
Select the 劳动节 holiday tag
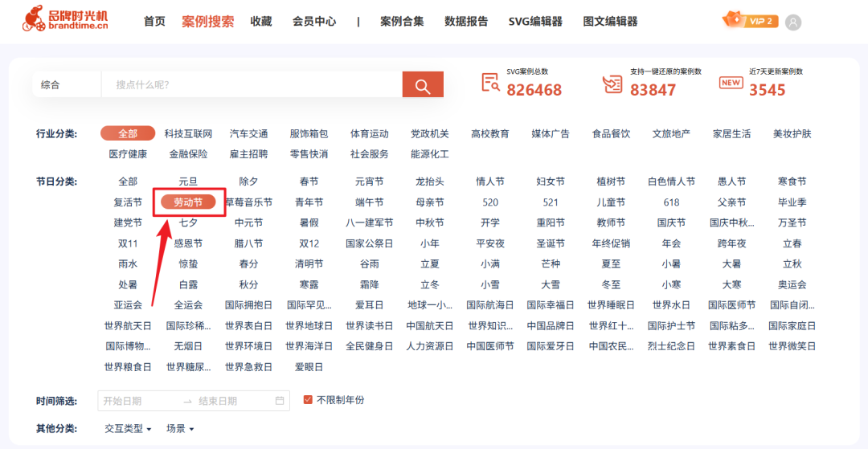click(x=188, y=202)
